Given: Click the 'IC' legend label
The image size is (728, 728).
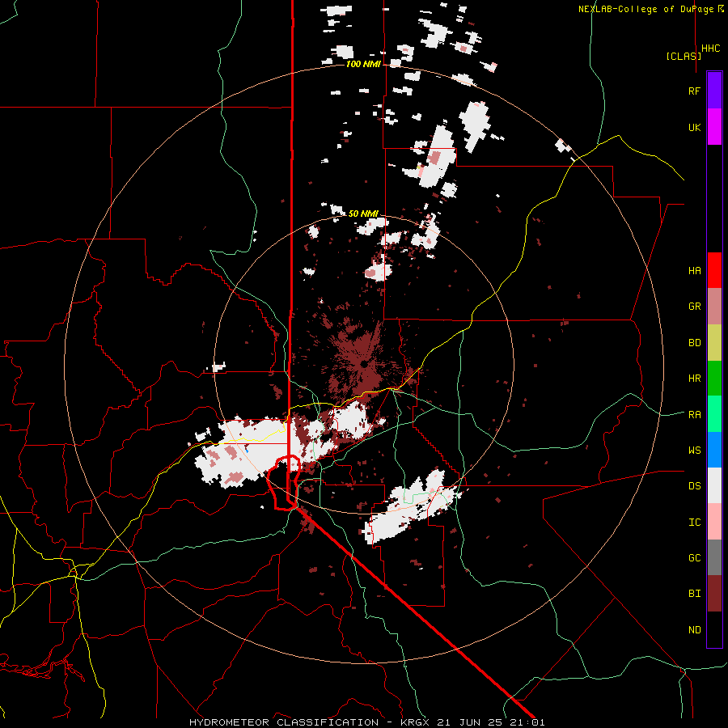Looking at the screenshot, I should coord(694,522).
